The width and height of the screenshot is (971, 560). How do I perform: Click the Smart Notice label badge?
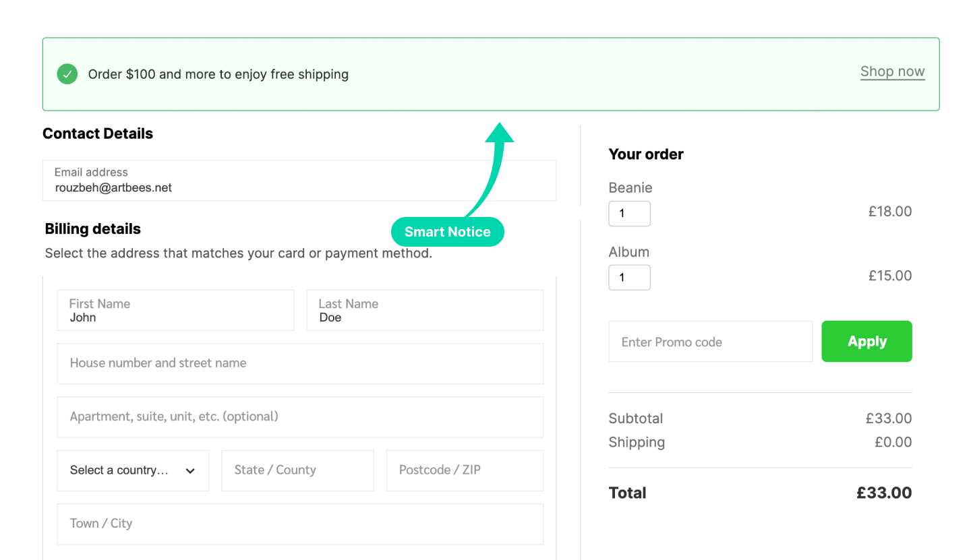pyautogui.click(x=448, y=232)
